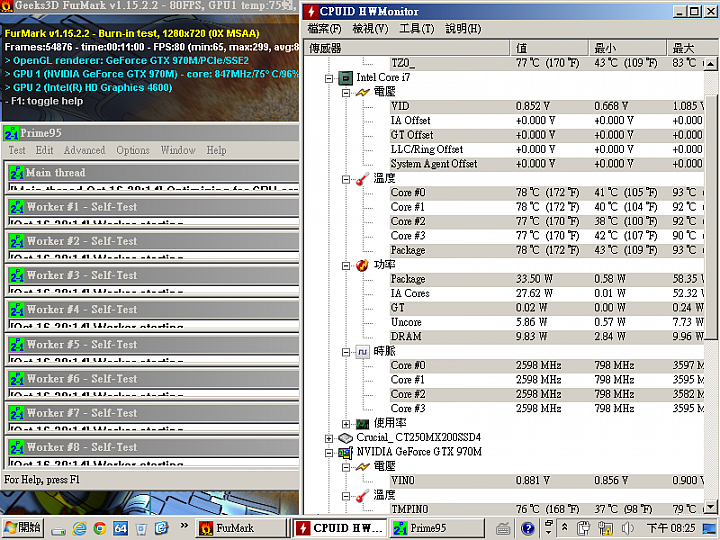The image size is (720, 540).
Task: Click the Worker #5 window icon
Action: 17,344
